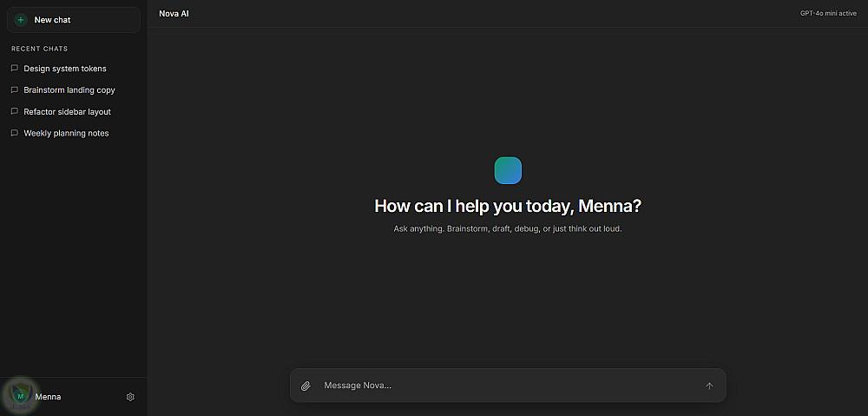Open the Weekly planning notes chat
Image resolution: width=868 pixels, height=416 pixels.
tap(66, 134)
